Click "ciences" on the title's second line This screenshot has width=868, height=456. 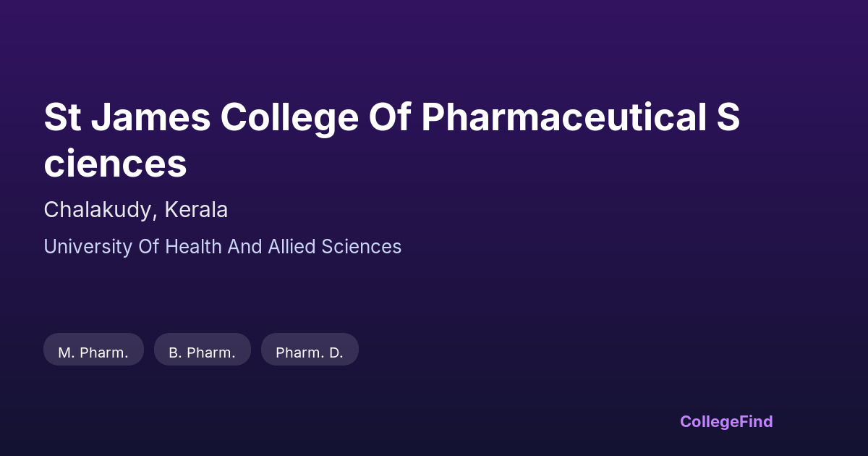[115, 164]
